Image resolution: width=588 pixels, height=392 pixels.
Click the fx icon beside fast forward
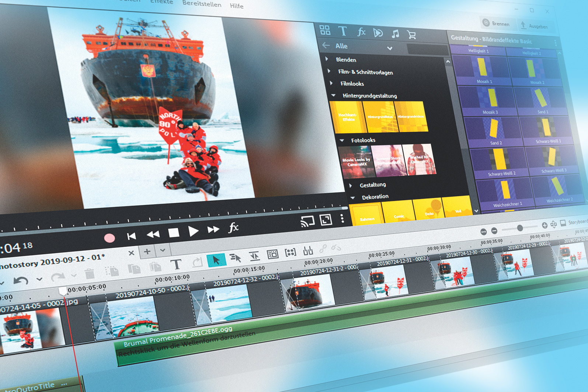(x=233, y=228)
